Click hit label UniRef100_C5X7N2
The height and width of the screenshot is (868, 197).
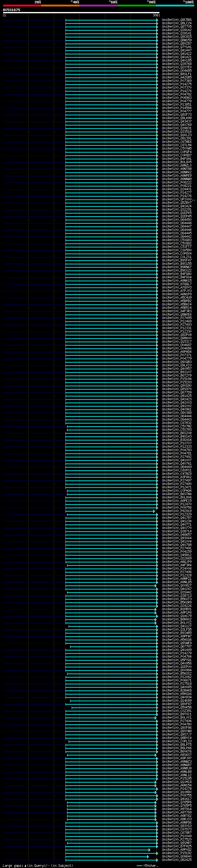click(177, 426)
